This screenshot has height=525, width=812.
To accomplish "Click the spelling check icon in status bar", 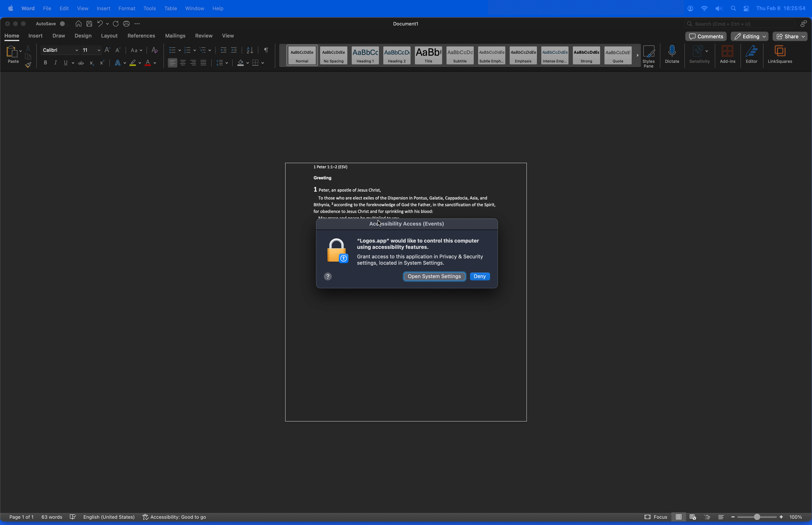I will (73, 517).
